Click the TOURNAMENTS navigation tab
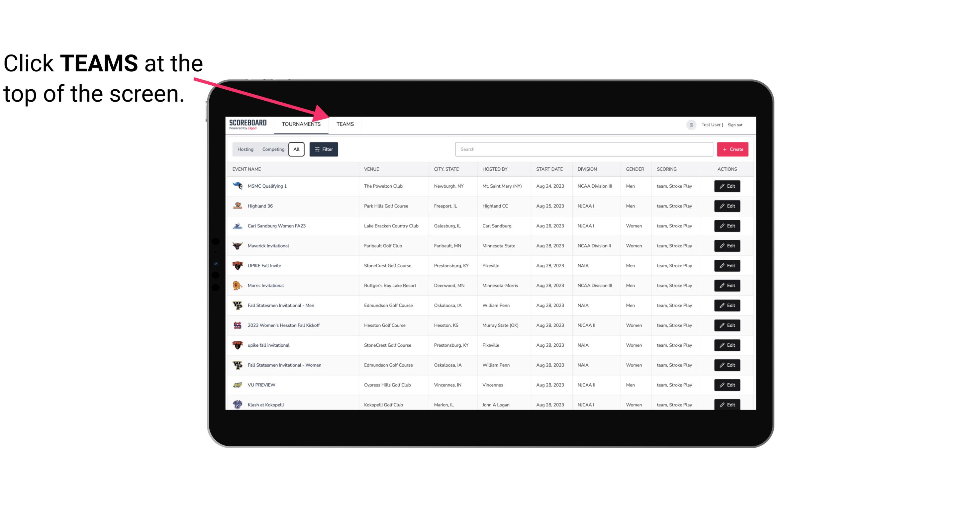Screen dimensions: 980x527 (x=301, y=124)
